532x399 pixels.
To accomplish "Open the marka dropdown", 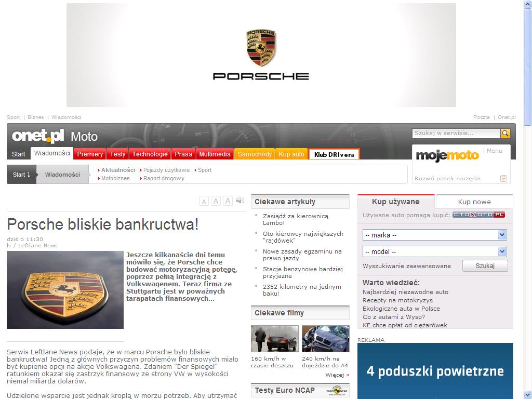I will pyautogui.click(x=435, y=235).
